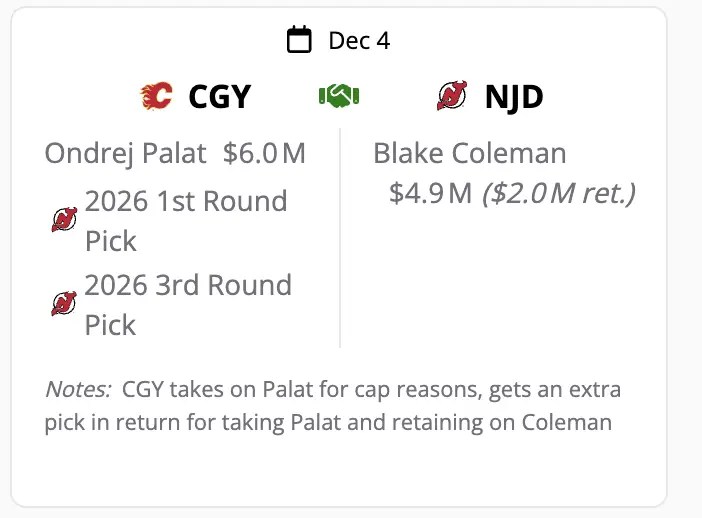
Task: Open Blake Coleman player name
Action: pos(469,154)
